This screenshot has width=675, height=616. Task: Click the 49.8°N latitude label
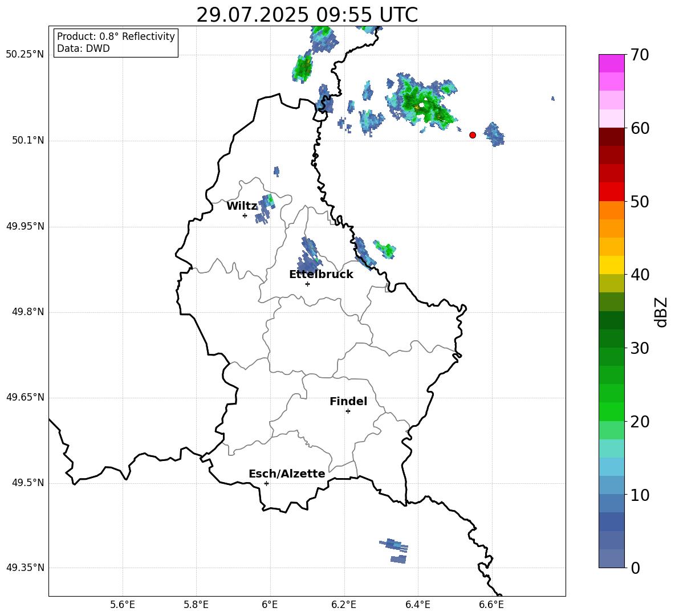point(28,312)
